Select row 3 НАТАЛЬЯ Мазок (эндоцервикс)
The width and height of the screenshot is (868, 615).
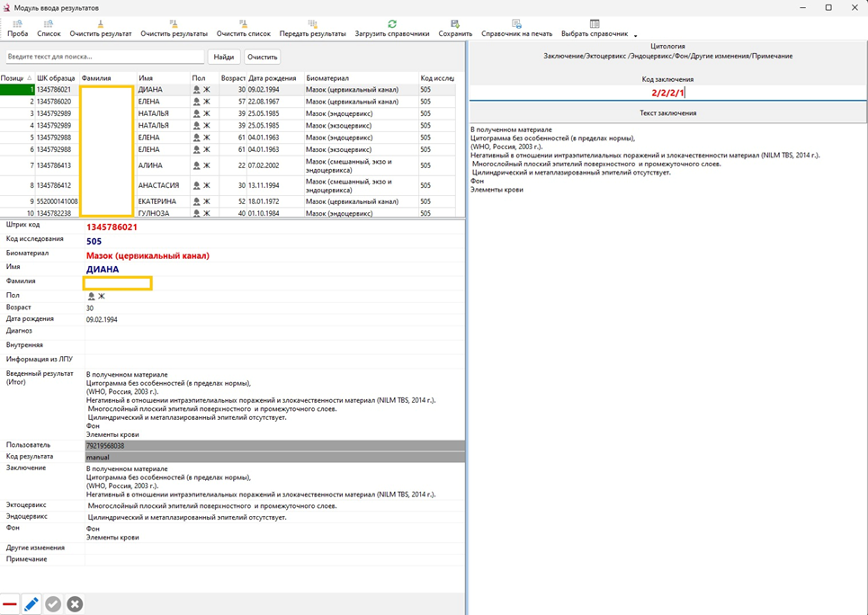[228, 113]
